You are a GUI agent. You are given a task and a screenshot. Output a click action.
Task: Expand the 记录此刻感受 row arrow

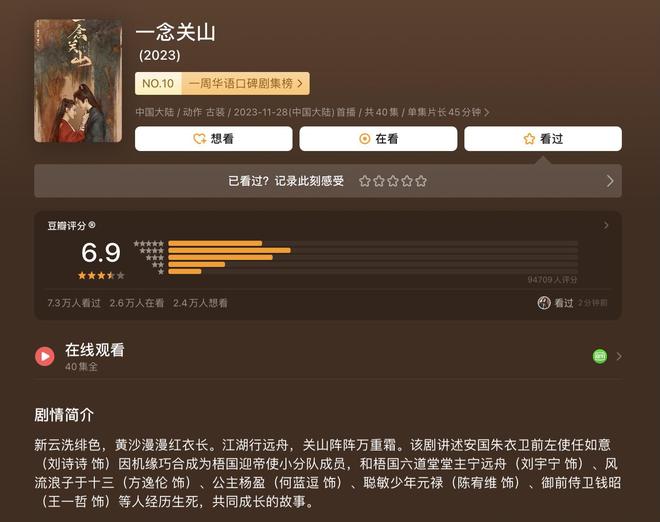(x=610, y=181)
